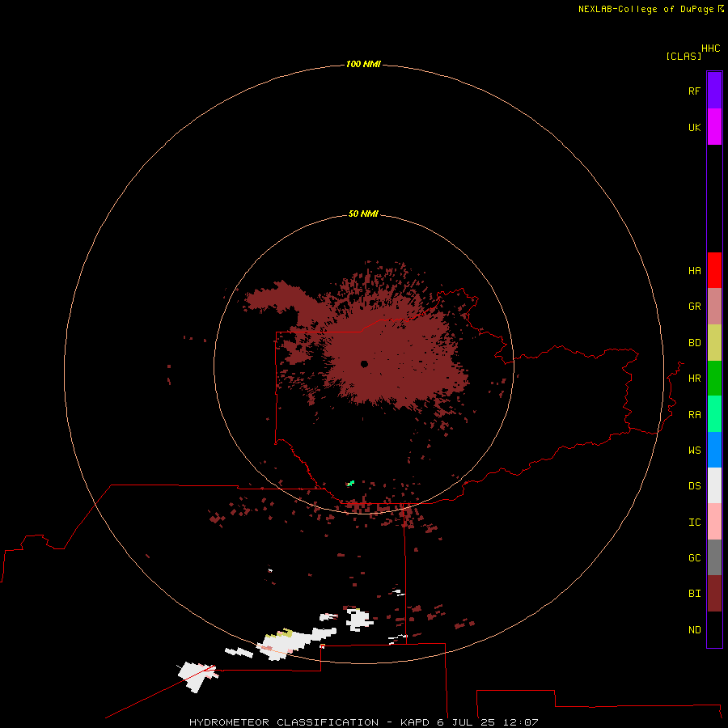Click the BI legend label
This screenshot has width=728, height=728.
coord(694,594)
